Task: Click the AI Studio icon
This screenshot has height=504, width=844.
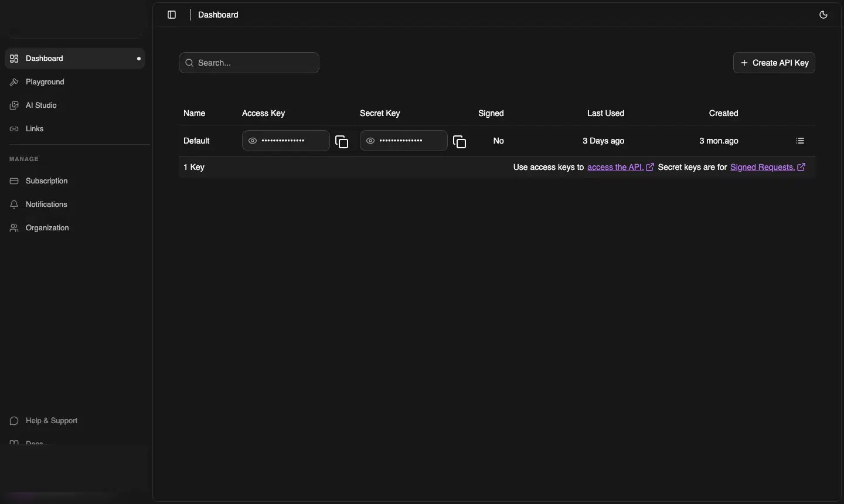Action: 14,105
